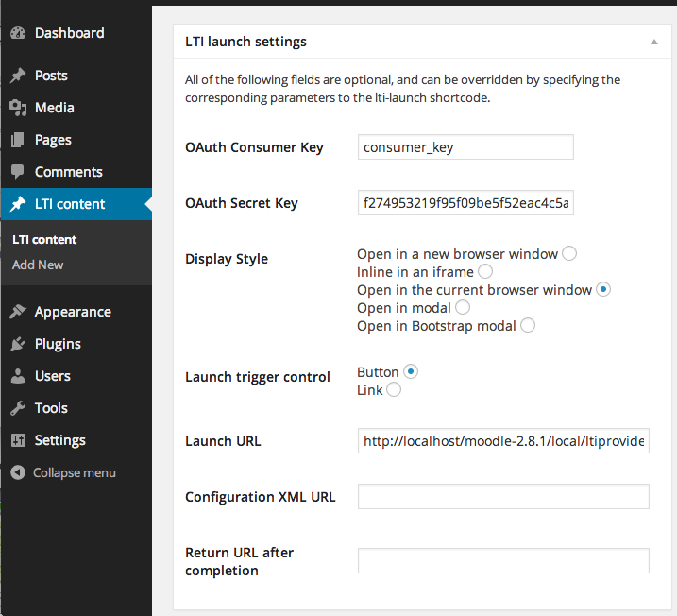Collapse the admin sidebar menu
This screenshot has width=677, height=616.
point(64,472)
